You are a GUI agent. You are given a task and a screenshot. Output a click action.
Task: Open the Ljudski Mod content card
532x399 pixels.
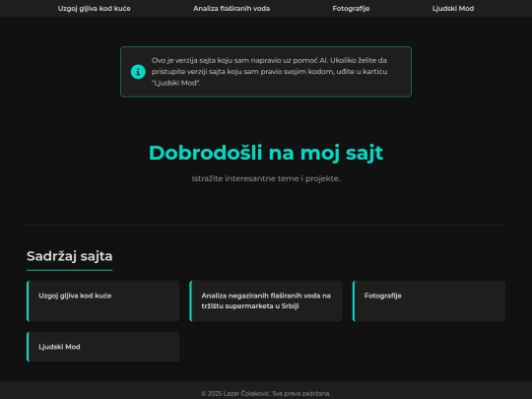(102, 347)
